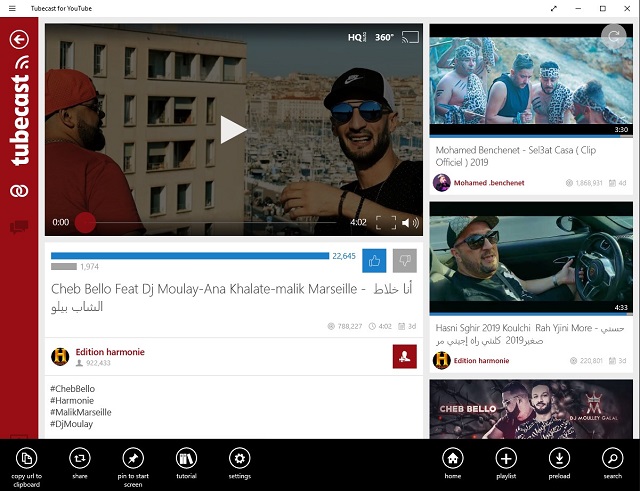Enter fullscreen video mode
This screenshot has width=640, height=491.
click(x=386, y=222)
